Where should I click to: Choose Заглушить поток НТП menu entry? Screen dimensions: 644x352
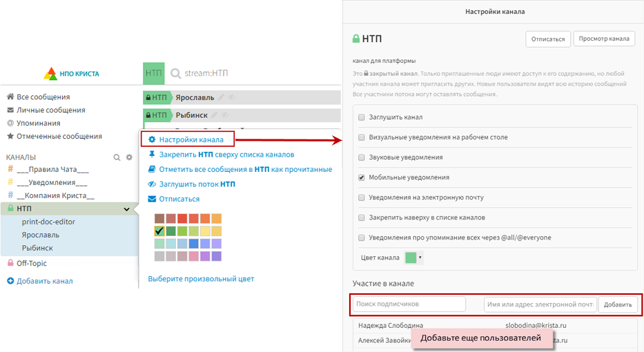point(197,184)
